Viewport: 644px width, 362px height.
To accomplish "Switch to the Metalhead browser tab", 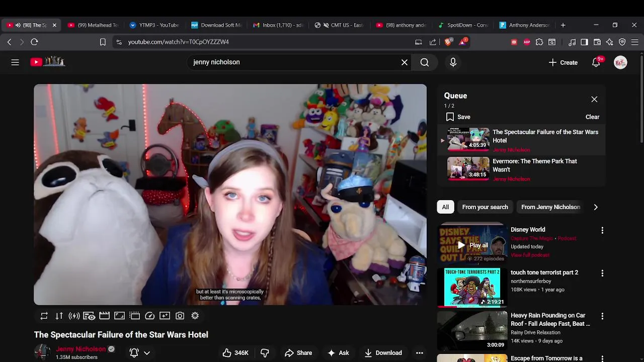I will tap(94, 25).
